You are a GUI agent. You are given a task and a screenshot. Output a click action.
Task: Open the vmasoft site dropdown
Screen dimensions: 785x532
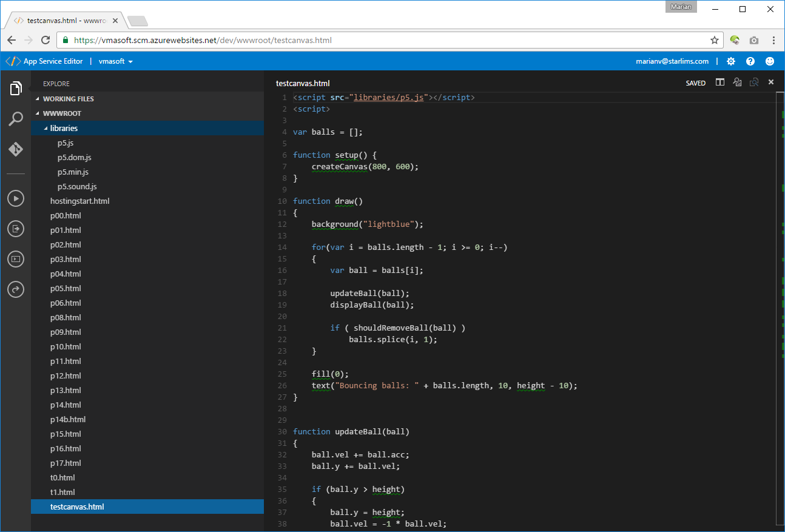[x=116, y=61]
